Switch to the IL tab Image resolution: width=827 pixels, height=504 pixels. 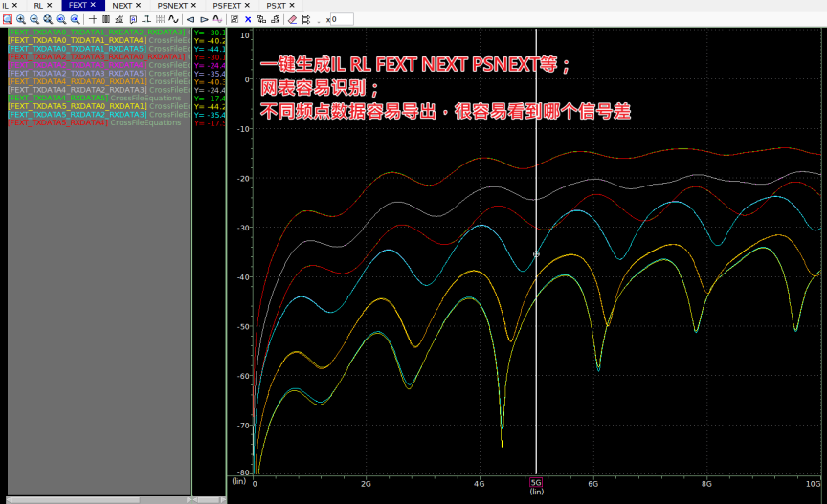6,6
